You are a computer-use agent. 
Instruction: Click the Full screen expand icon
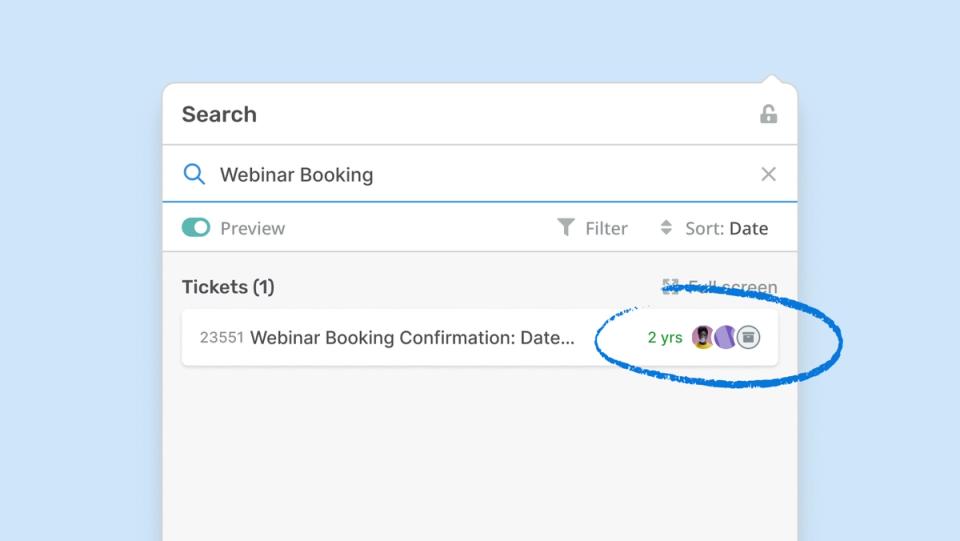[670, 287]
